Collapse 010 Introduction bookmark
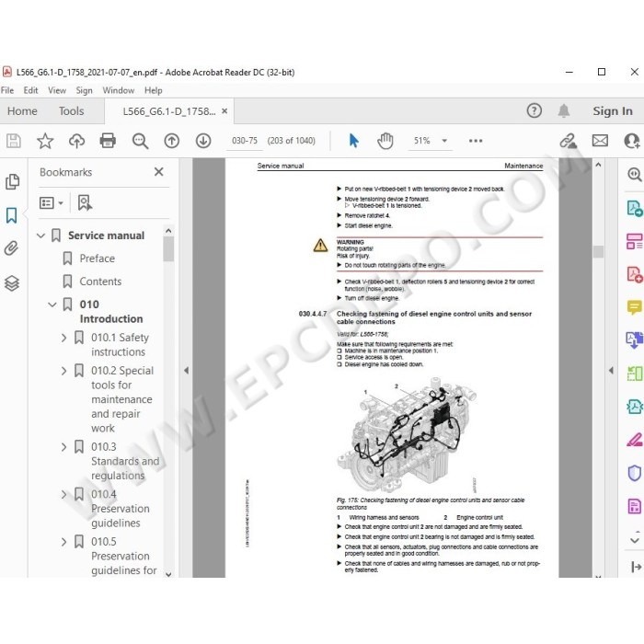This screenshot has height=644, width=644. point(52,305)
